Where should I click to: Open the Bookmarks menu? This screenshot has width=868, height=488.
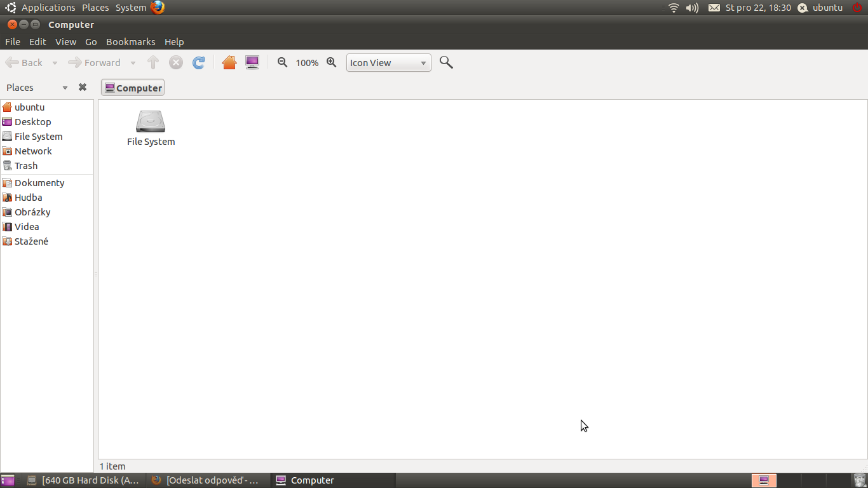click(x=130, y=42)
